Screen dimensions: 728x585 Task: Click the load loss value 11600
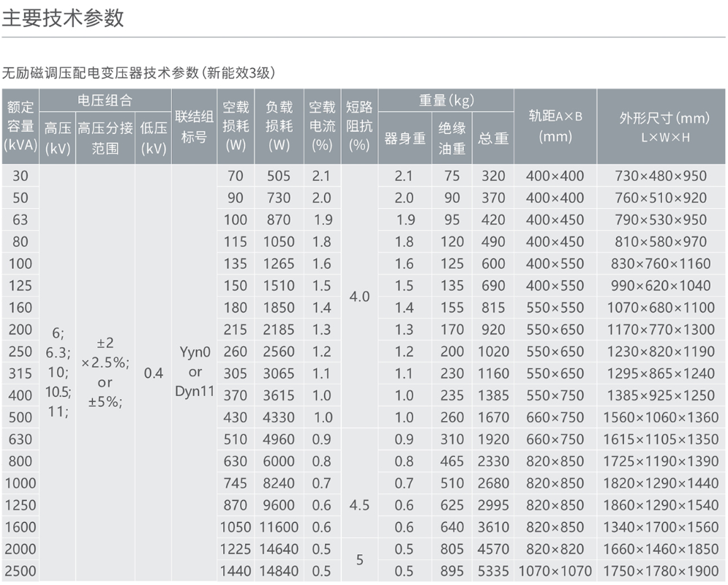click(279, 527)
